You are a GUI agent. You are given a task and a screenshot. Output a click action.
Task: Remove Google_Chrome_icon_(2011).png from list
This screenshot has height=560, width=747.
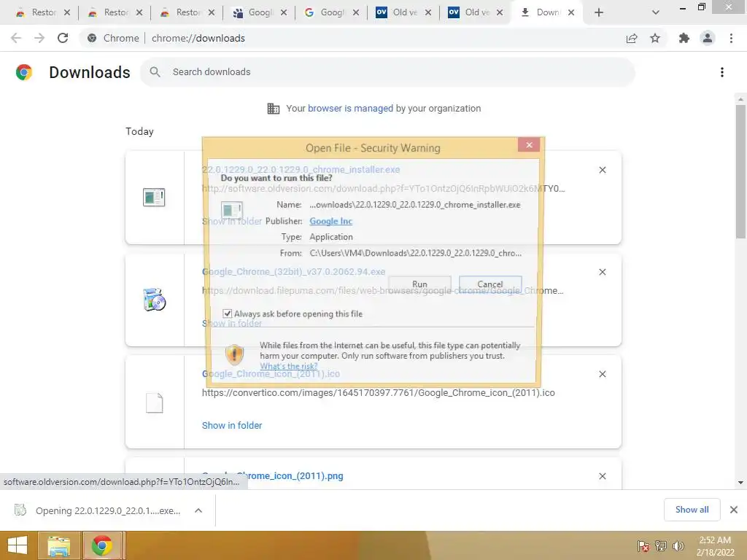point(602,476)
